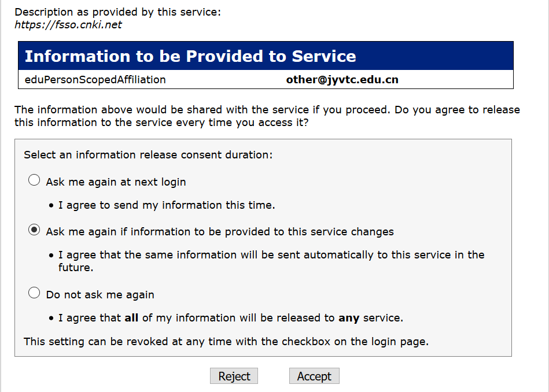Click the 'Information to be Provided to Service' header
Image resolution: width=549 pixels, height=392 pixels.
[x=190, y=56]
